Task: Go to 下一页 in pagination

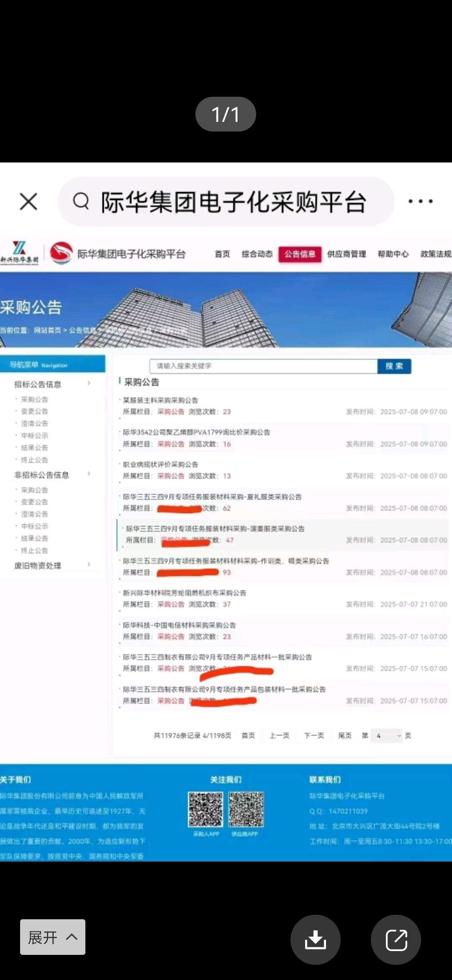Action: click(x=314, y=735)
